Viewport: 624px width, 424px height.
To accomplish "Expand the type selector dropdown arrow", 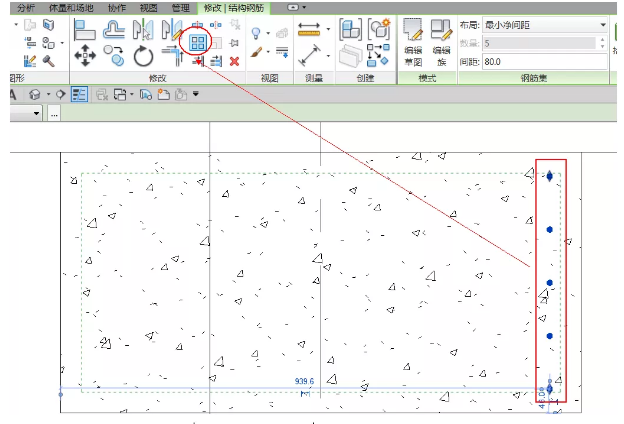I will (x=37, y=114).
